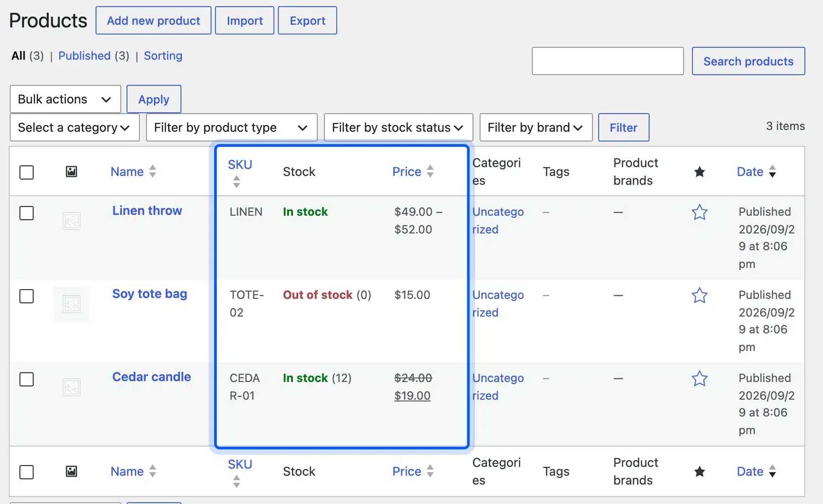Image resolution: width=823 pixels, height=504 pixels.
Task: Select the Soy tote bag row checkbox
Action: click(27, 296)
